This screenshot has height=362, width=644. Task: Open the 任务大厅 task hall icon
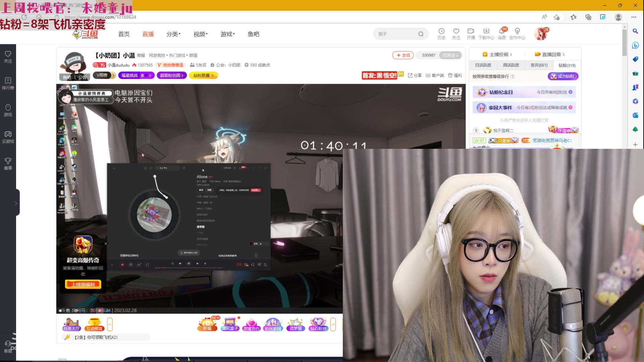pyautogui.click(x=71, y=324)
